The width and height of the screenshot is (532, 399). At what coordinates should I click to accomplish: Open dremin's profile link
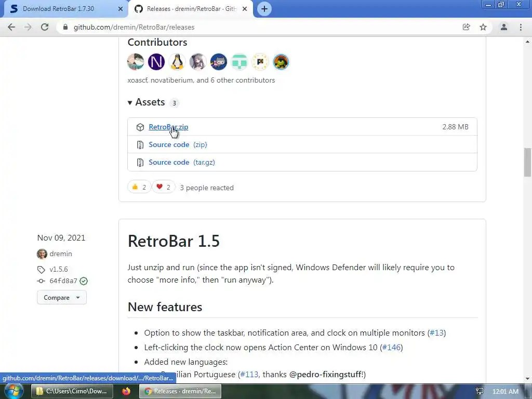pyautogui.click(x=61, y=254)
